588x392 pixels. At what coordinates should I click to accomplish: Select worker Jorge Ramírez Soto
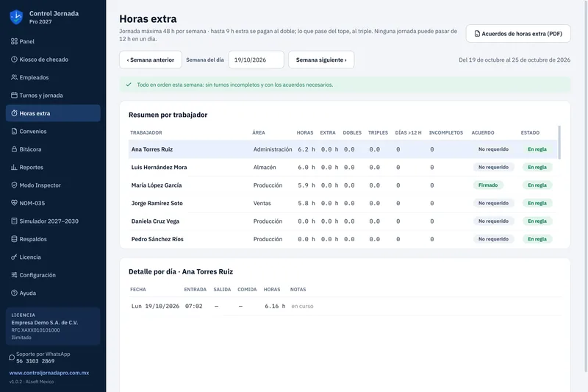343,203
